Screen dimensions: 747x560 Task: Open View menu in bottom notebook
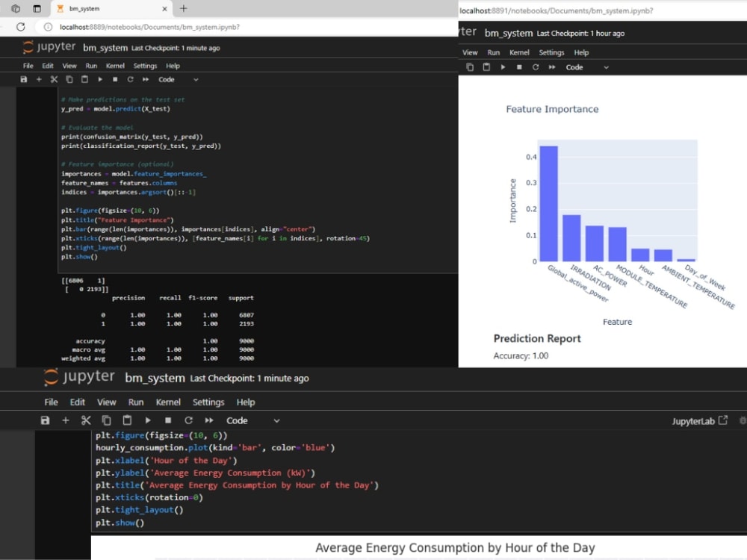107,402
